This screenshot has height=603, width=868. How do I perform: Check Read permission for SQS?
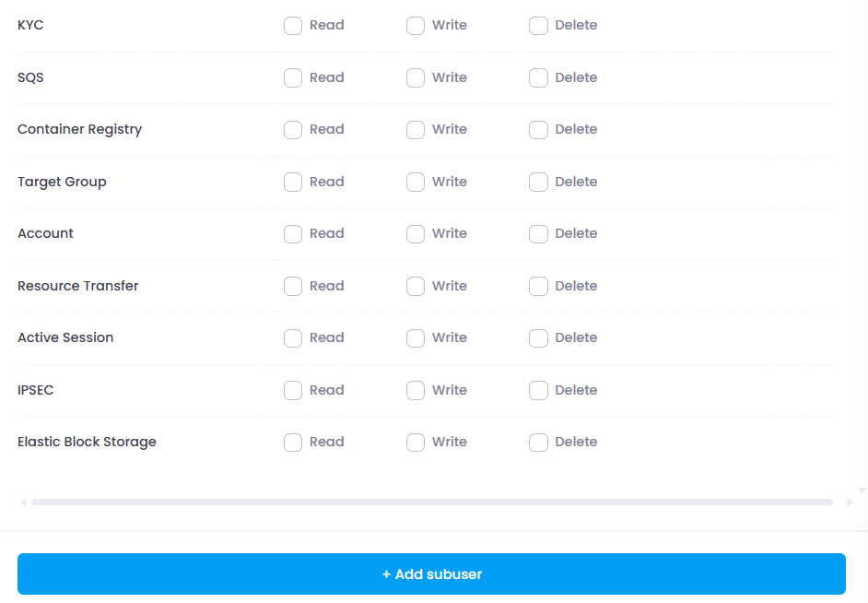point(293,78)
